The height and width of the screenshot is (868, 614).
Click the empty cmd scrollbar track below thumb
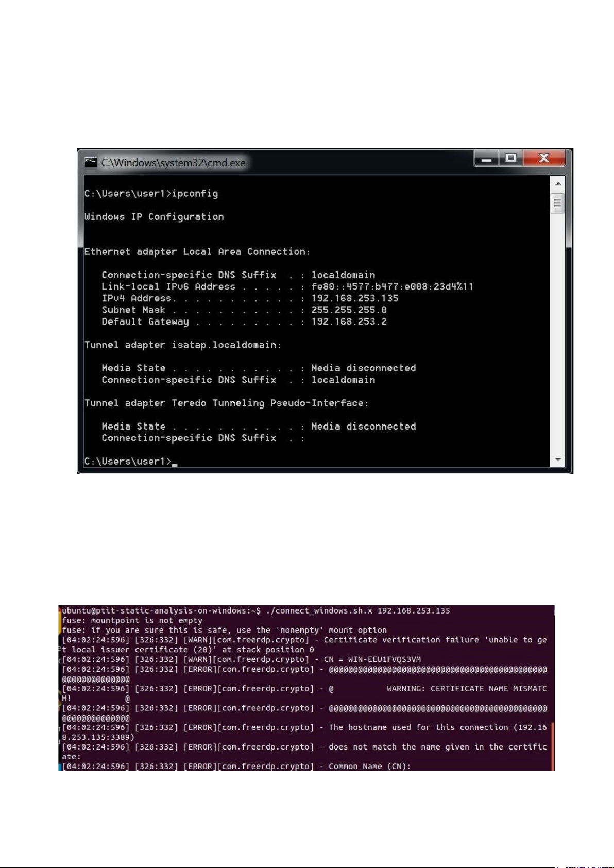[558, 333]
